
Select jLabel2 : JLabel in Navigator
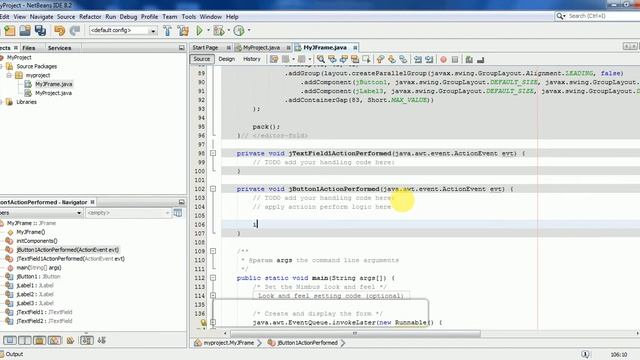[x=35, y=294]
